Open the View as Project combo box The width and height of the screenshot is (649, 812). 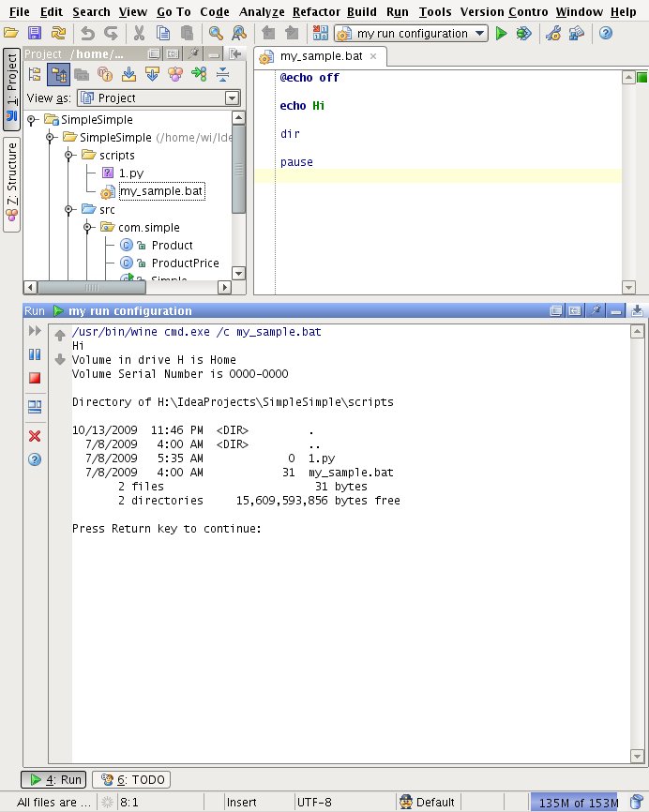point(158,98)
